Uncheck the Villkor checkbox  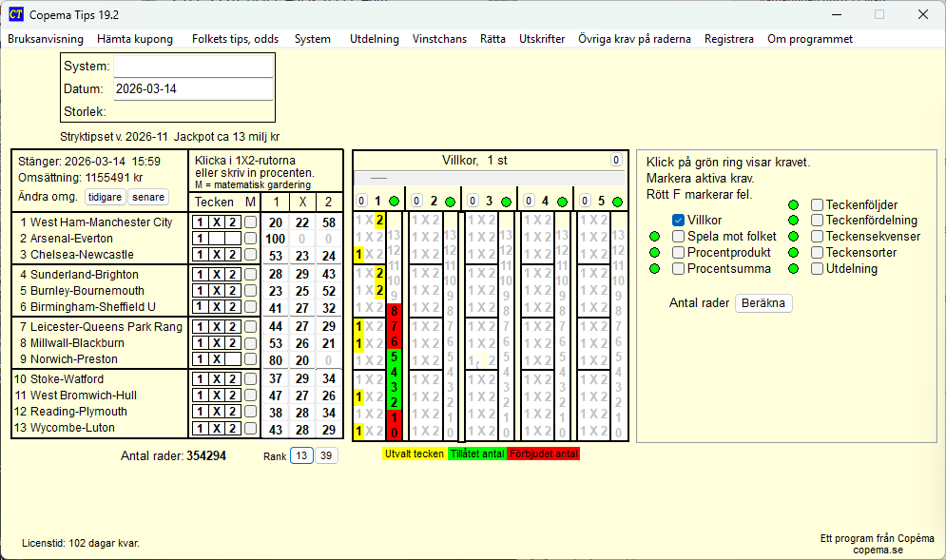679,221
